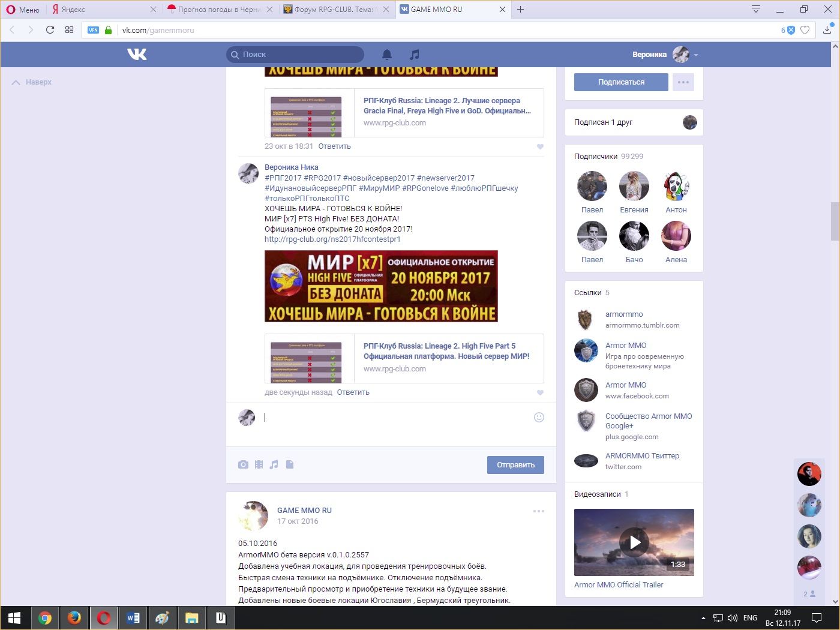Click the VPN badge in address bar
This screenshot has height=630, width=840.
(93, 30)
